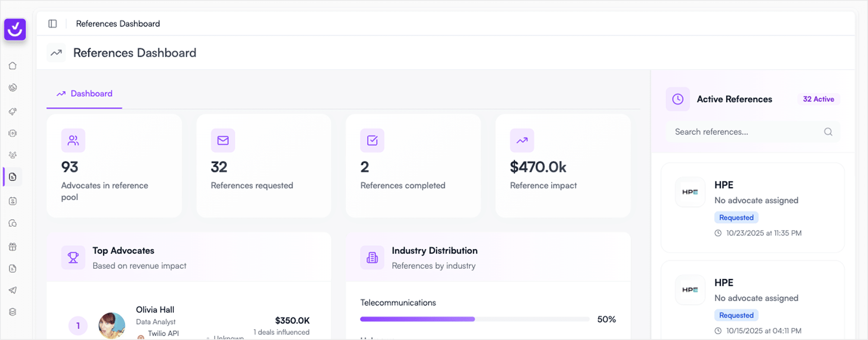This screenshot has width=868, height=340.
Task: Click the 32 Active badge
Action: click(x=818, y=99)
